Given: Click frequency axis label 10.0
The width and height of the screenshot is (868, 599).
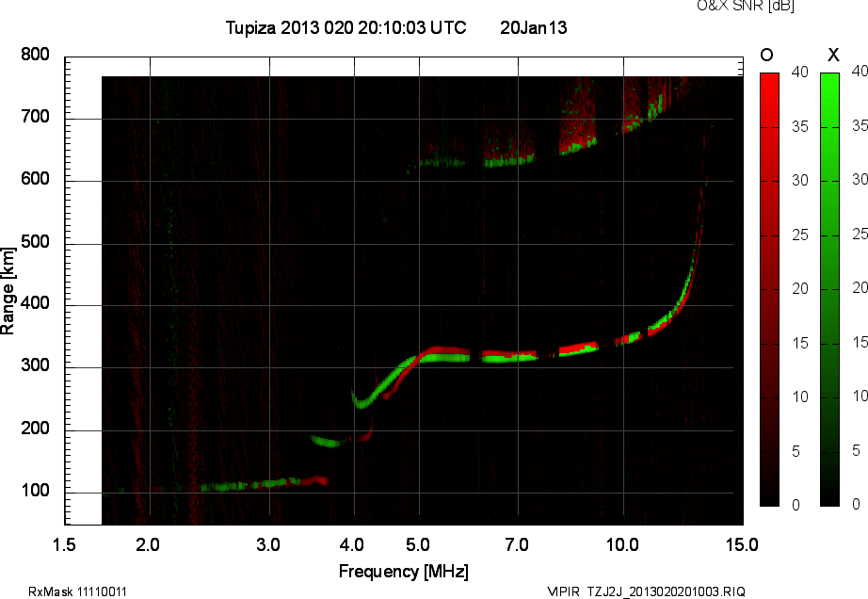Looking at the screenshot, I should 623,545.
